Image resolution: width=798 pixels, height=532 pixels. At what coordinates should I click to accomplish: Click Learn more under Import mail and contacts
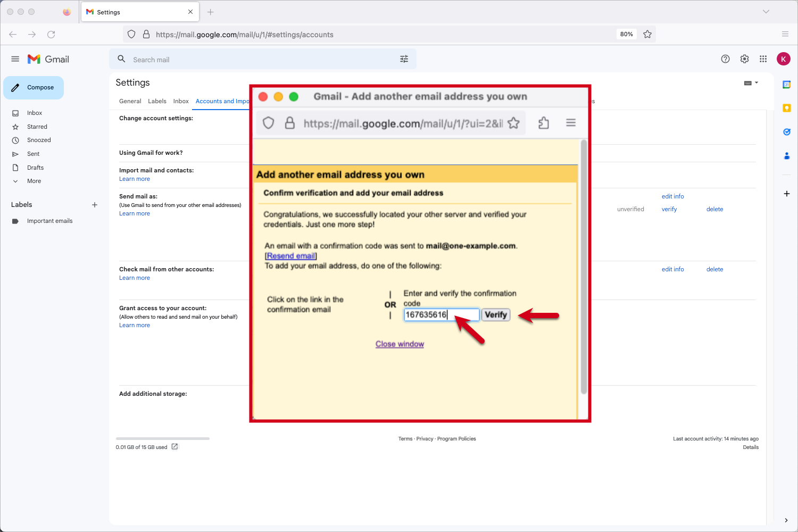[135, 179]
